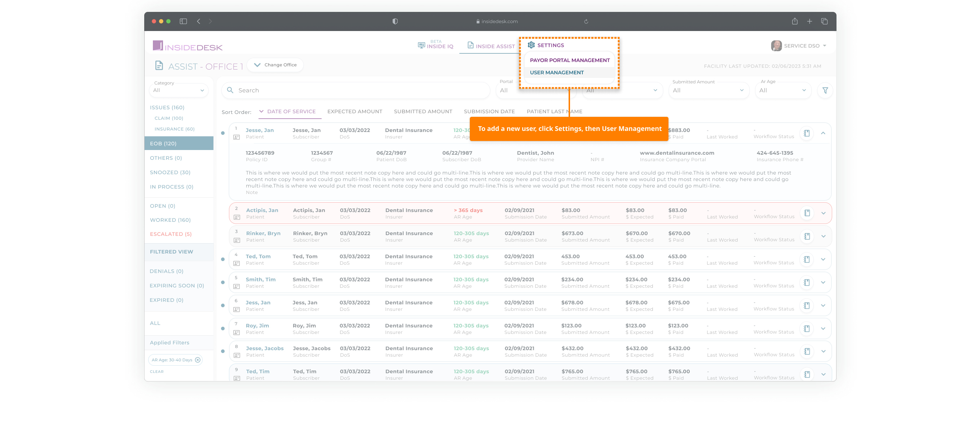Open notes icon for Actipis, Jan row
This screenshot has width=980, height=432.
(807, 213)
